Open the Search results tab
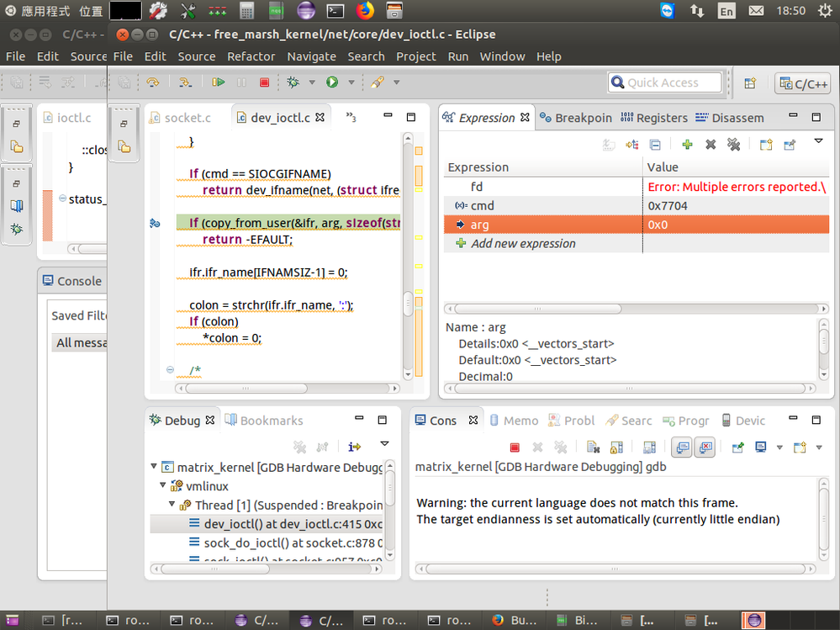Viewport: 840px width, 630px height. (628, 421)
